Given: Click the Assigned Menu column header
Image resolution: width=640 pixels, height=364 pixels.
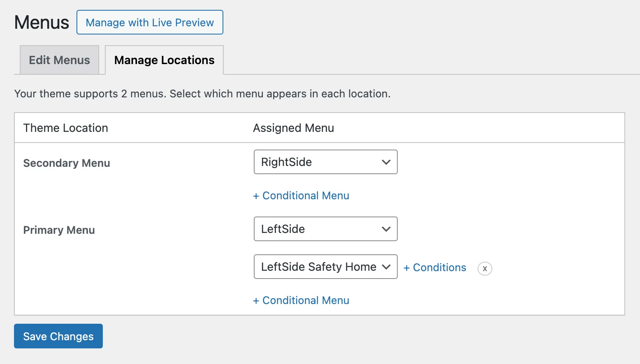Looking at the screenshot, I should (x=294, y=128).
